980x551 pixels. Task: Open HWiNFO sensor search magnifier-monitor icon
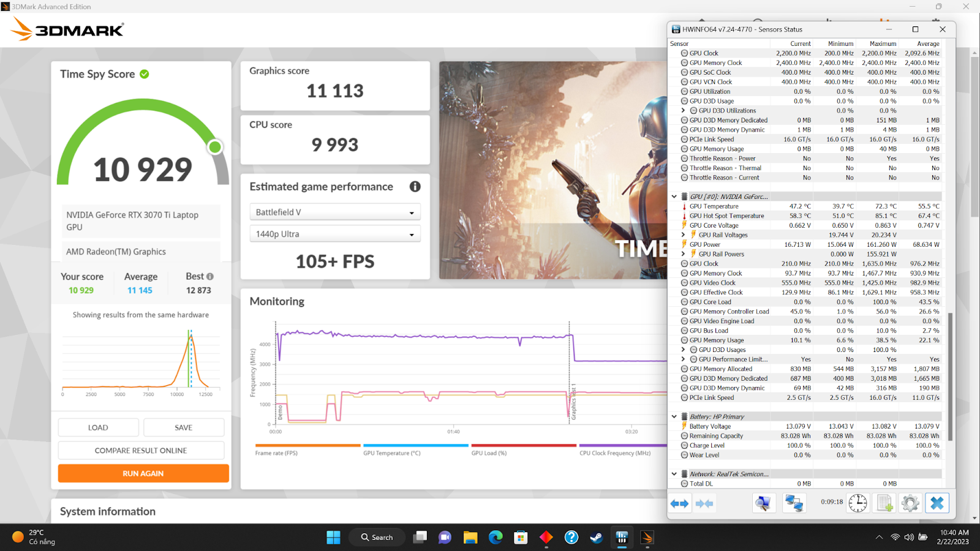763,503
